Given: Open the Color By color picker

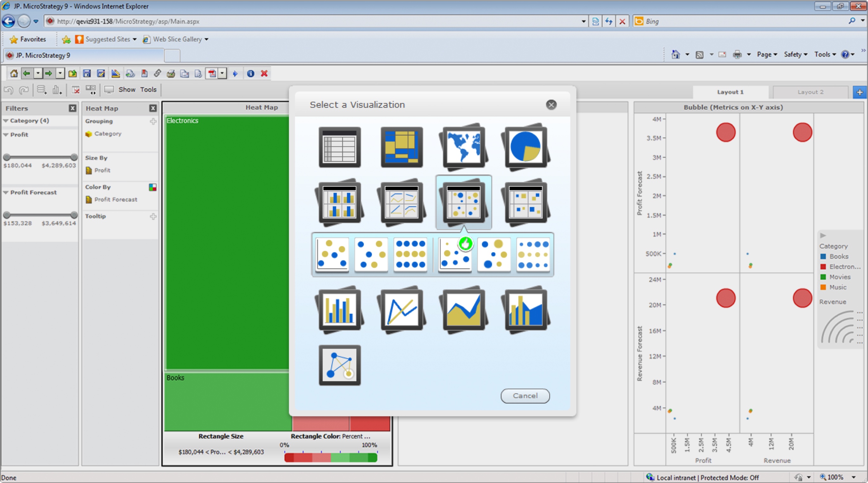Looking at the screenshot, I should pos(153,187).
